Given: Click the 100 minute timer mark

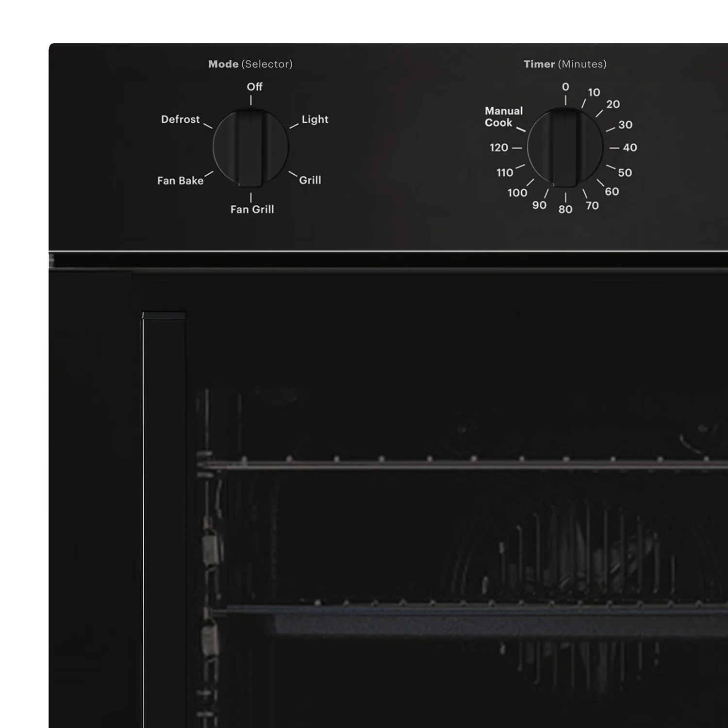Looking at the screenshot, I should click(x=517, y=193).
